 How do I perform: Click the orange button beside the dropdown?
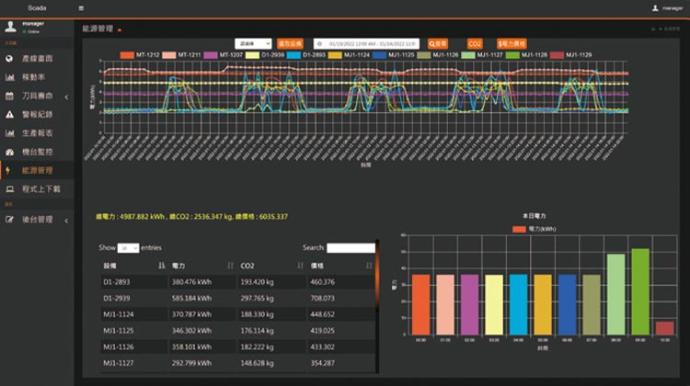tap(290, 44)
